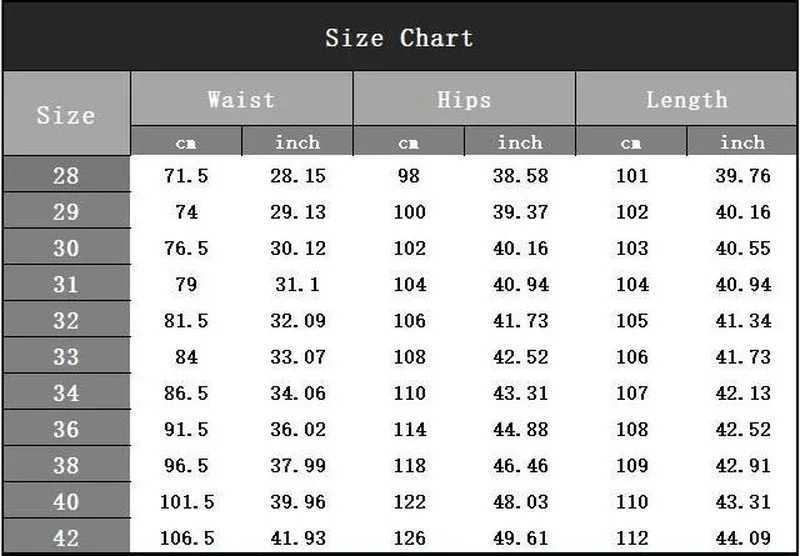Click the Hips column header
Screen dimensions: 800x556
click(464, 100)
